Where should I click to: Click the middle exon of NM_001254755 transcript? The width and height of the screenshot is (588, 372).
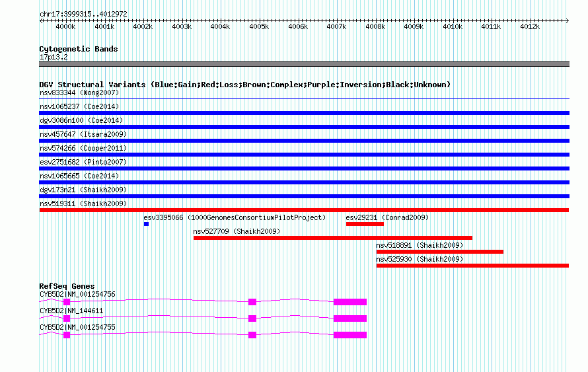click(252, 335)
